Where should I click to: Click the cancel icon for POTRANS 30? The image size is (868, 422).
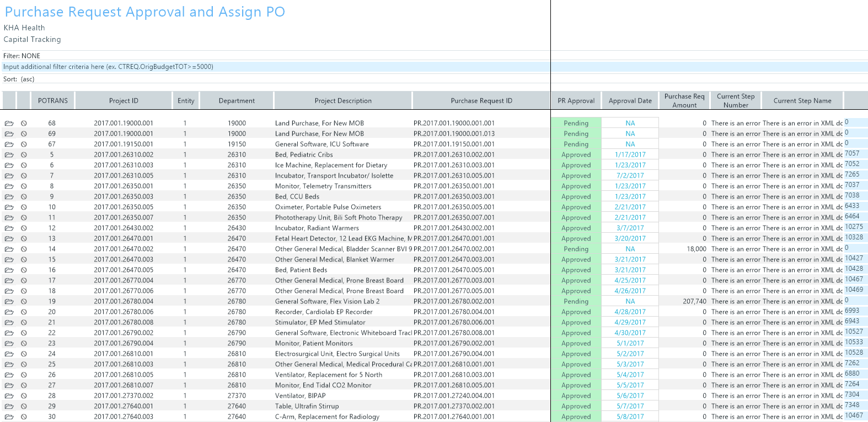coord(24,417)
